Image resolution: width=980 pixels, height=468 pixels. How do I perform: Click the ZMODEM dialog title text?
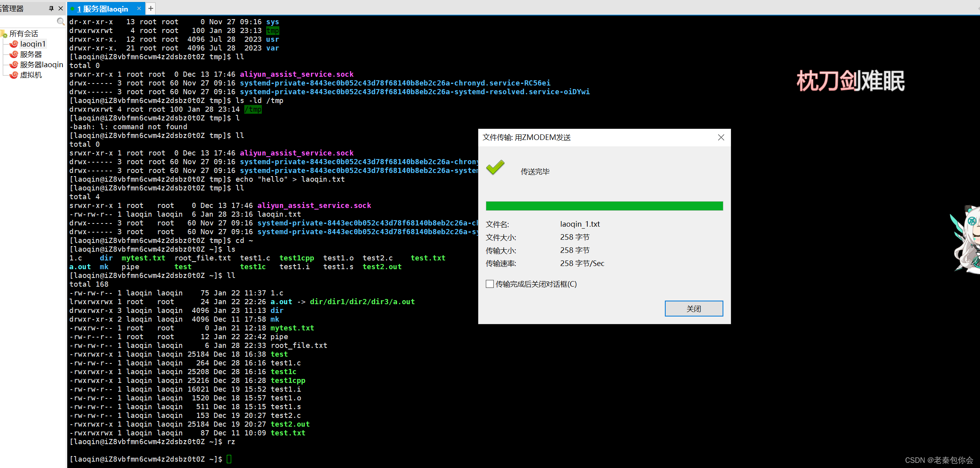pos(526,137)
